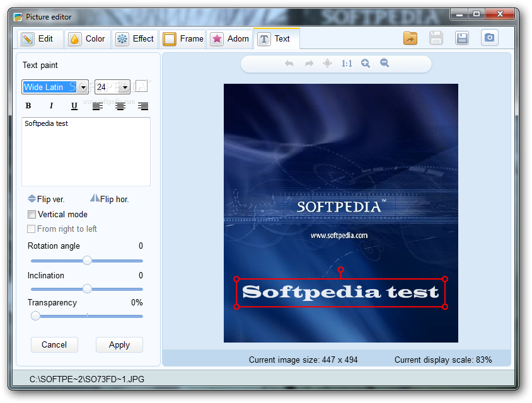Image resolution: width=532 pixels, height=403 pixels.
Task: Click the Flip hor. triangles icon
Action: pos(95,198)
